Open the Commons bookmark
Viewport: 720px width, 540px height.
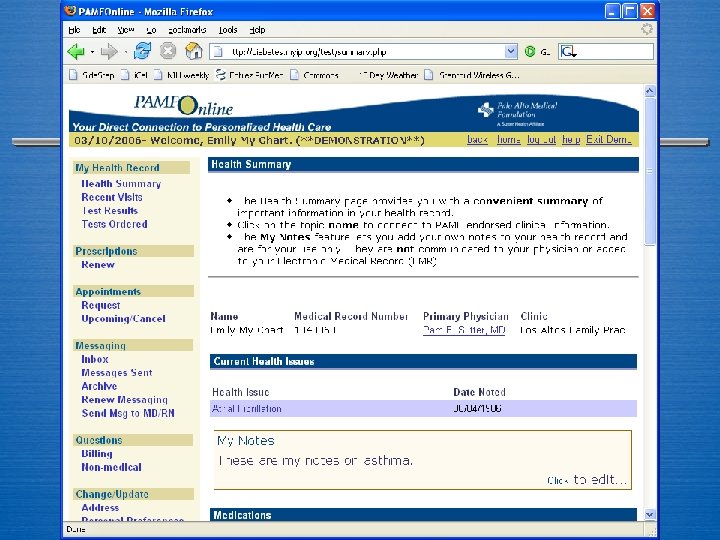point(315,75)
